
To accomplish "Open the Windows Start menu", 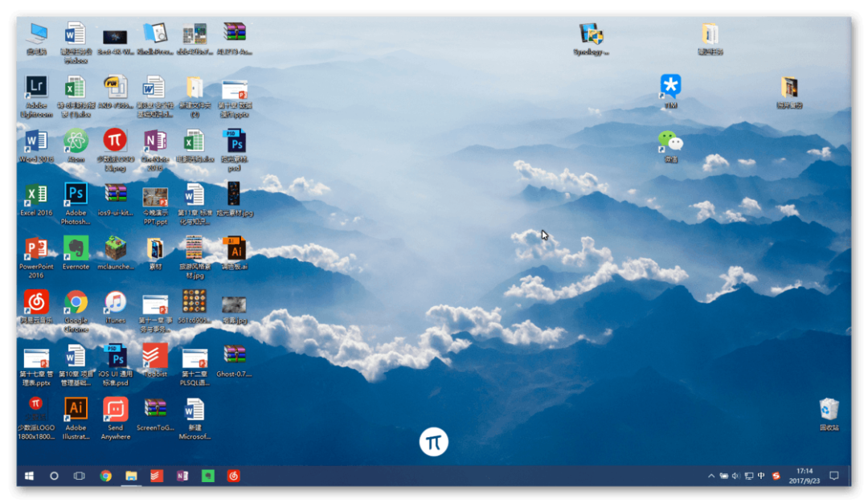I will click(x=30, y=476).
